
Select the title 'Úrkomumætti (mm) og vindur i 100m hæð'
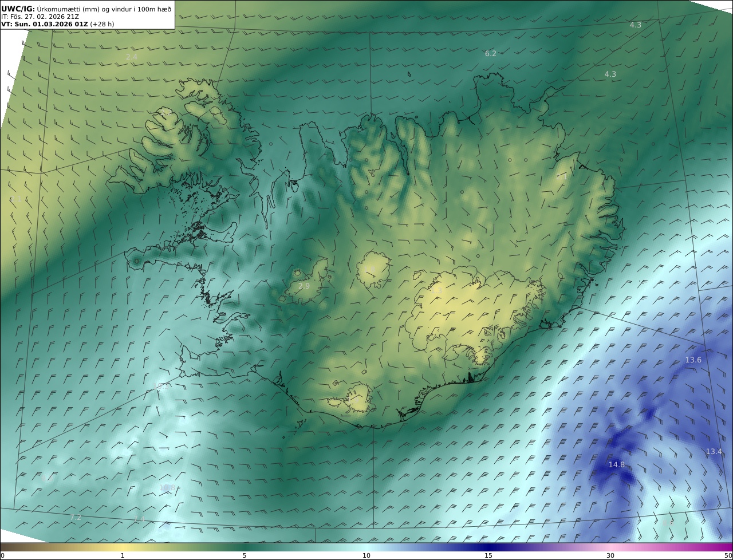(x=104, y=9)
